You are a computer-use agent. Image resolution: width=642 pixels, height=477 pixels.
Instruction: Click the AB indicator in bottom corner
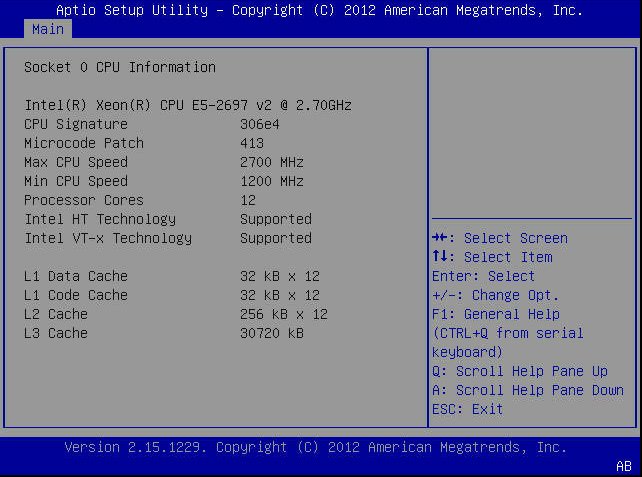tap(624, 466)
